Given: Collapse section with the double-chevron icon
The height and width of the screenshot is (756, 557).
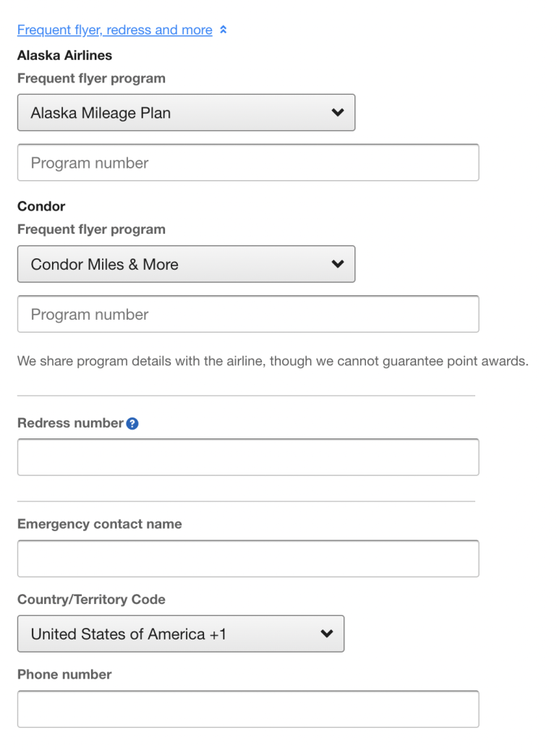Looking at the screenshot, I should (224, 30).
